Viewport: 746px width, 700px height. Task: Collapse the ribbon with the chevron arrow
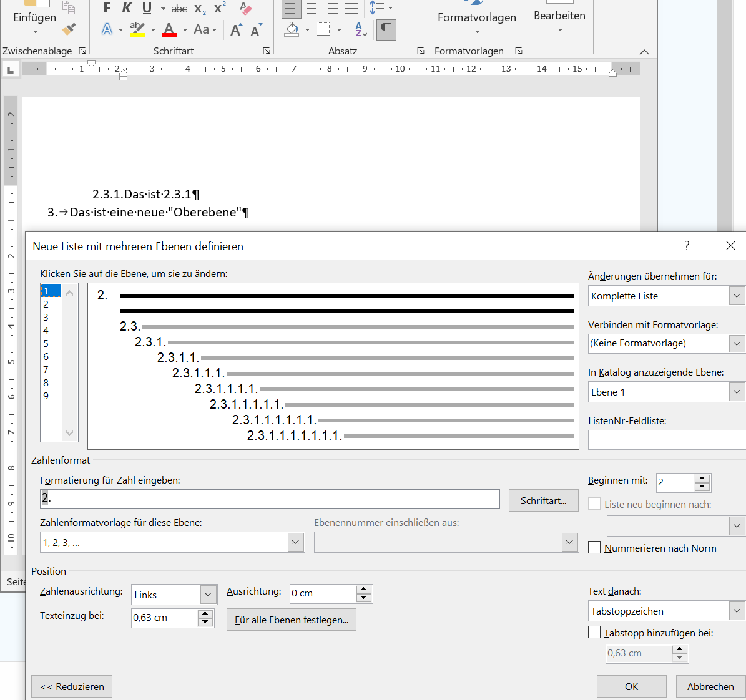(644, 52)
